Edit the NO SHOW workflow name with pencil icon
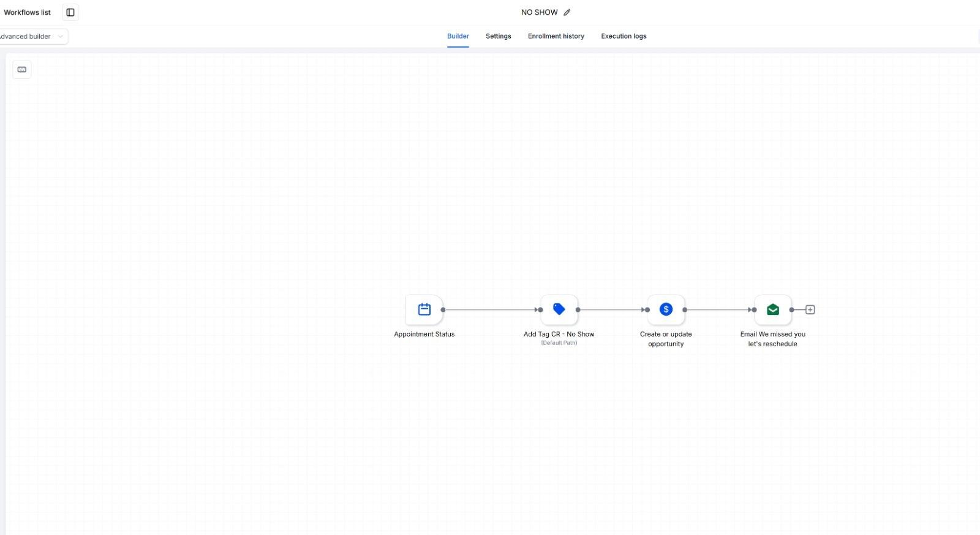The width and height of the screenshot is (980, 535). (x=567, y=12)
